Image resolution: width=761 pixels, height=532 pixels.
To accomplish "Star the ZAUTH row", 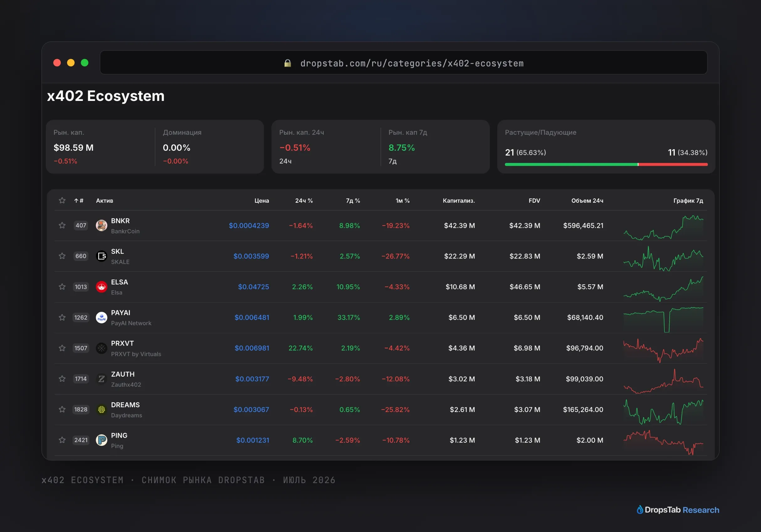I will point(62,378).
